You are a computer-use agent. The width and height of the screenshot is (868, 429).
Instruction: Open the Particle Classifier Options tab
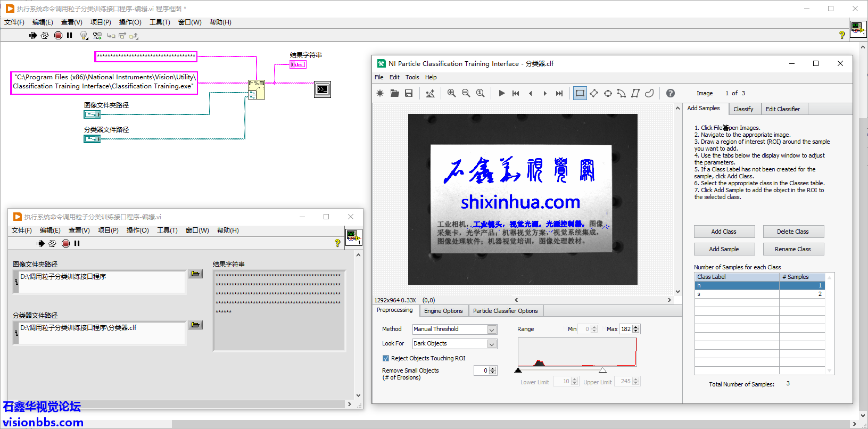tap(506, 311)
